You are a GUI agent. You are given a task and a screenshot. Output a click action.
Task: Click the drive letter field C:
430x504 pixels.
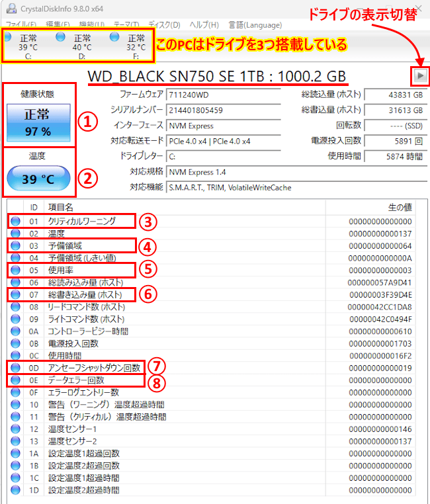coord(224,157)
